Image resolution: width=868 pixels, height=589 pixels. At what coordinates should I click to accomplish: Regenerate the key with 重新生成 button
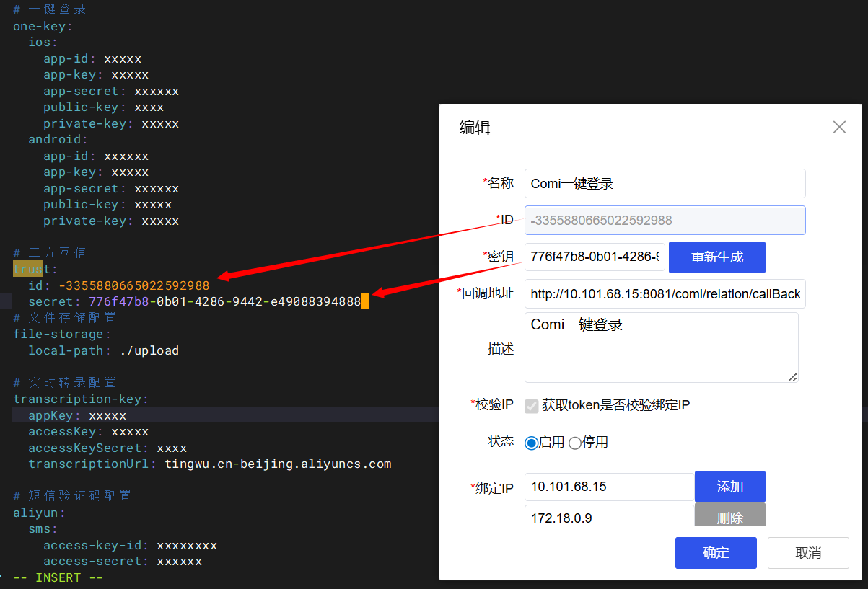717,257
